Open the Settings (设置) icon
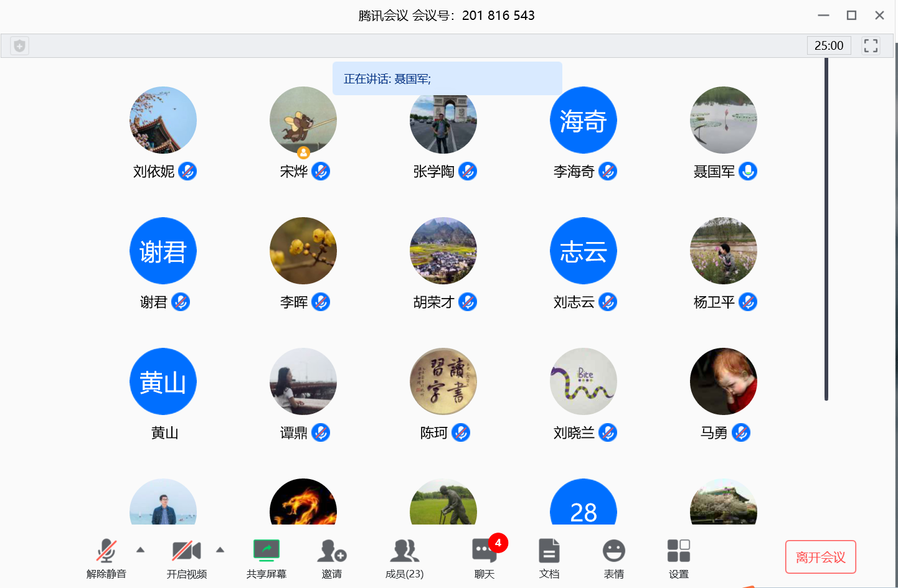 [678, 552]
